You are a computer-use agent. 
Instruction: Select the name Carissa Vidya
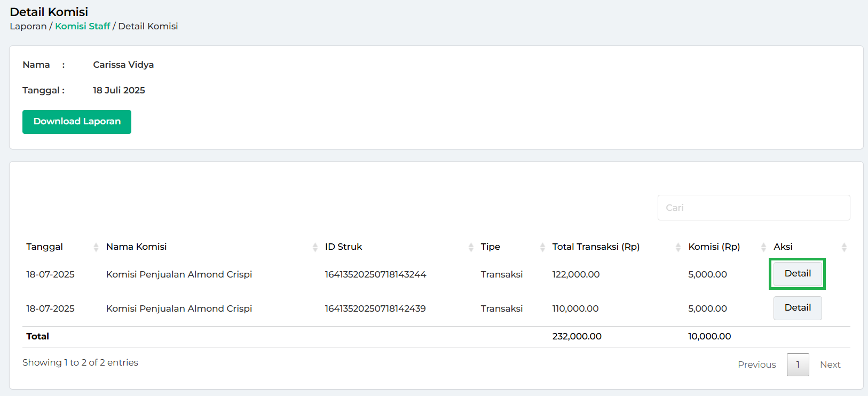(123, 65)
